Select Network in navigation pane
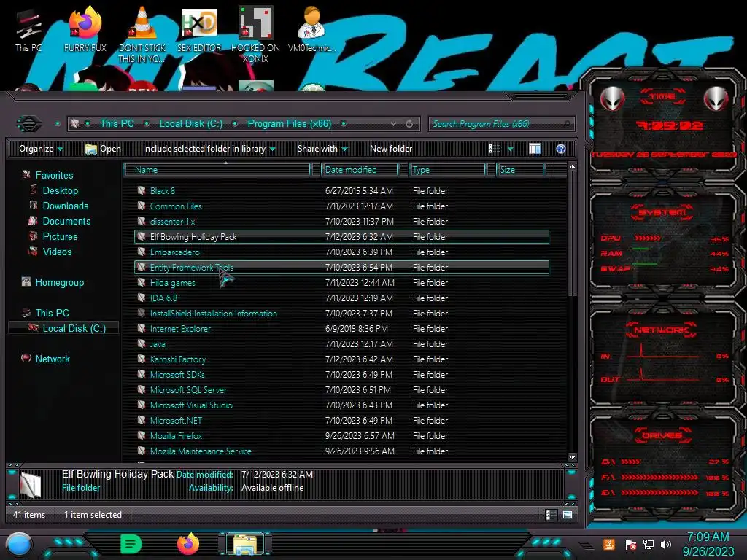 click(x=46, y=359)
